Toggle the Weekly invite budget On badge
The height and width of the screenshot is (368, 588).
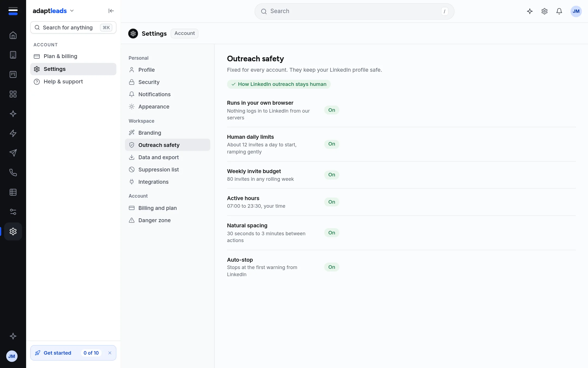coord(332,175)
